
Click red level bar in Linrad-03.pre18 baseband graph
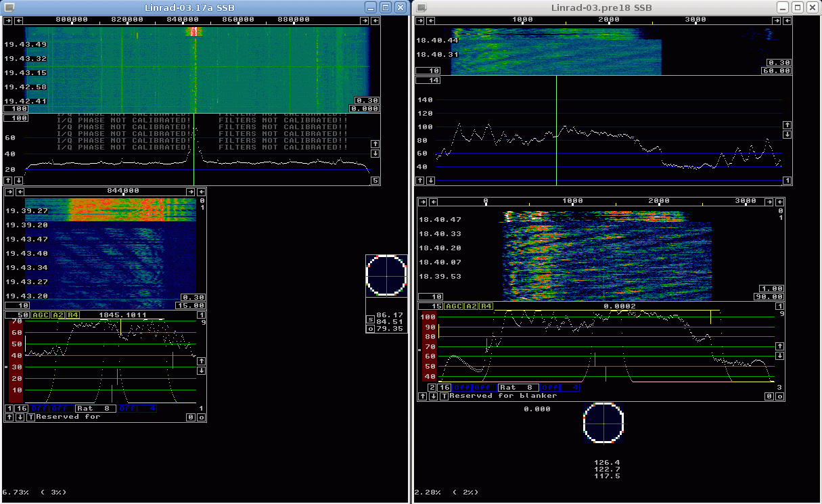[x=429, y=347]
